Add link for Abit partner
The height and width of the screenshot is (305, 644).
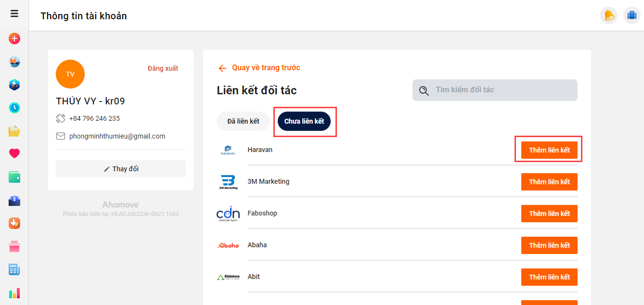tap(549, 277)
